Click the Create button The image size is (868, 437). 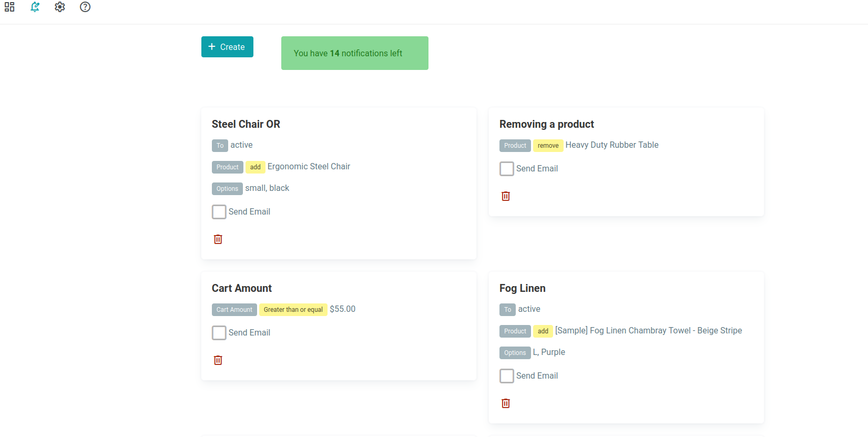tap(227, 47)
